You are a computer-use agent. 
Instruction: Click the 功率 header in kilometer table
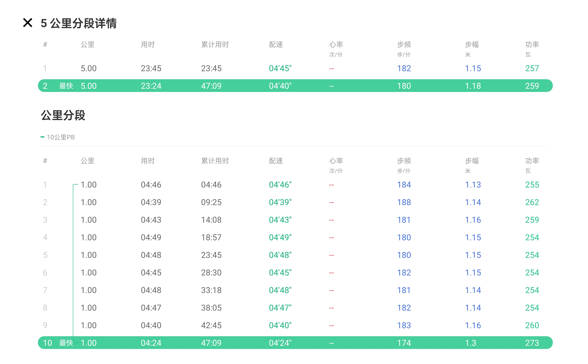click(x=532, y=161)
